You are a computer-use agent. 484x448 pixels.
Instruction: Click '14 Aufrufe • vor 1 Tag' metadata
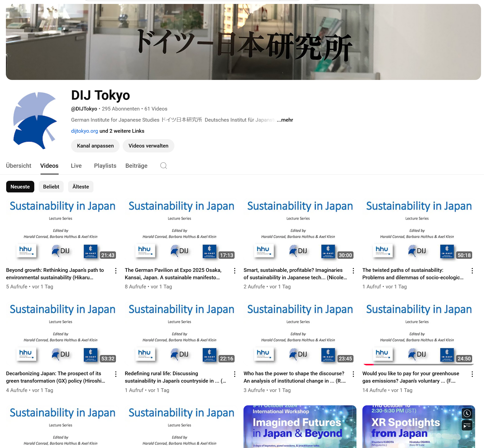[387, 390]
